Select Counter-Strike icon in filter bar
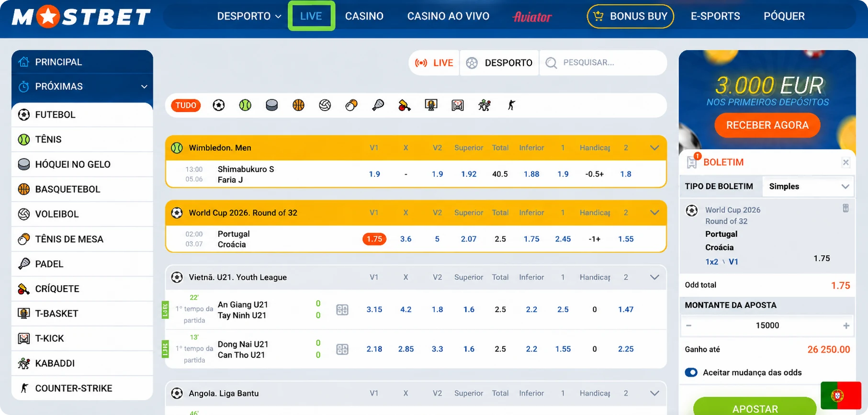This screenshot has width=868, height=415. (511, 105)
